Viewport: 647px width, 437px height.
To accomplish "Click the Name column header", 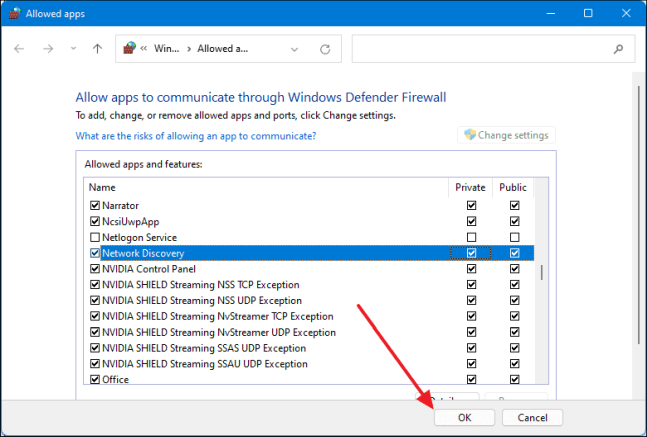I will coord(102,187).
